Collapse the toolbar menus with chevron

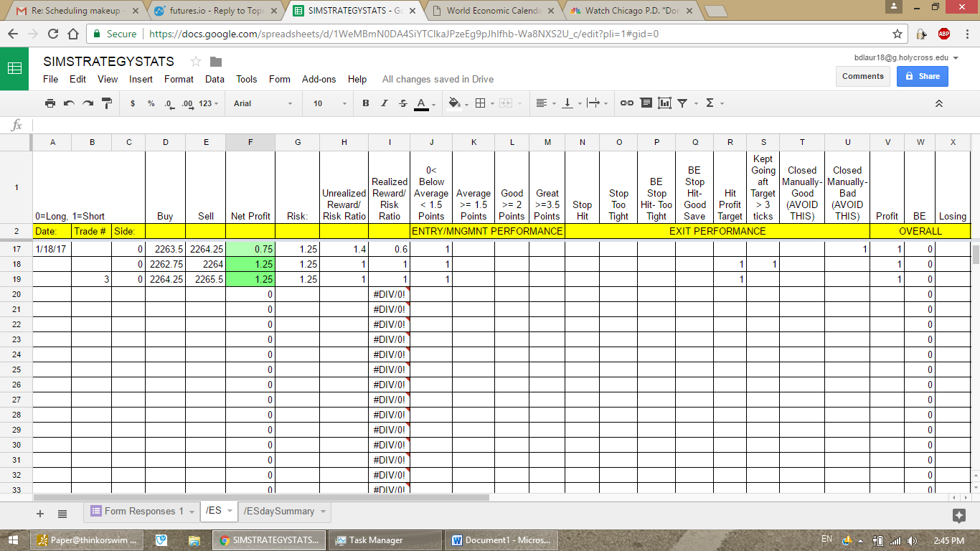pyautogui.click(x=938, y=103)
